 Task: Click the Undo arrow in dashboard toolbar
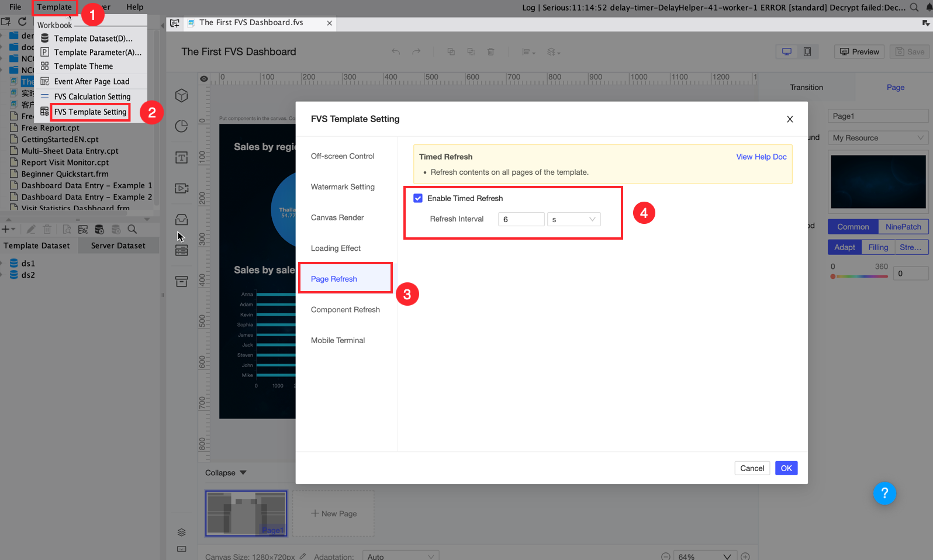coord(396,52)
